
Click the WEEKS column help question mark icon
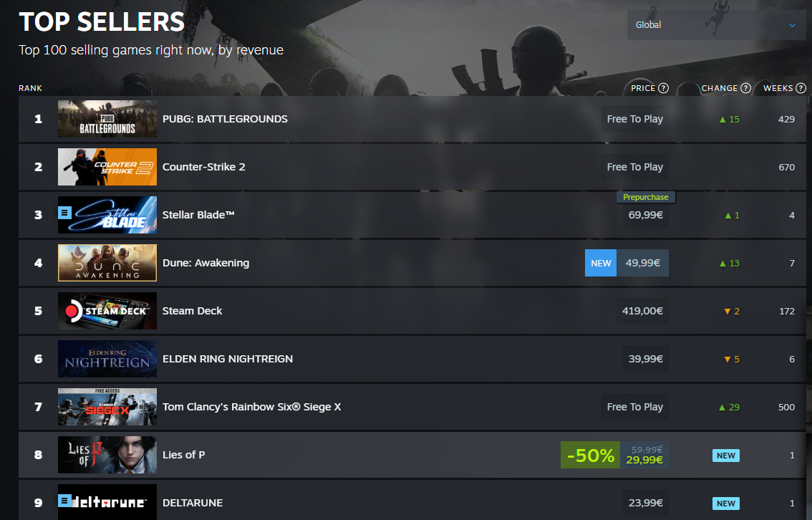801,88
